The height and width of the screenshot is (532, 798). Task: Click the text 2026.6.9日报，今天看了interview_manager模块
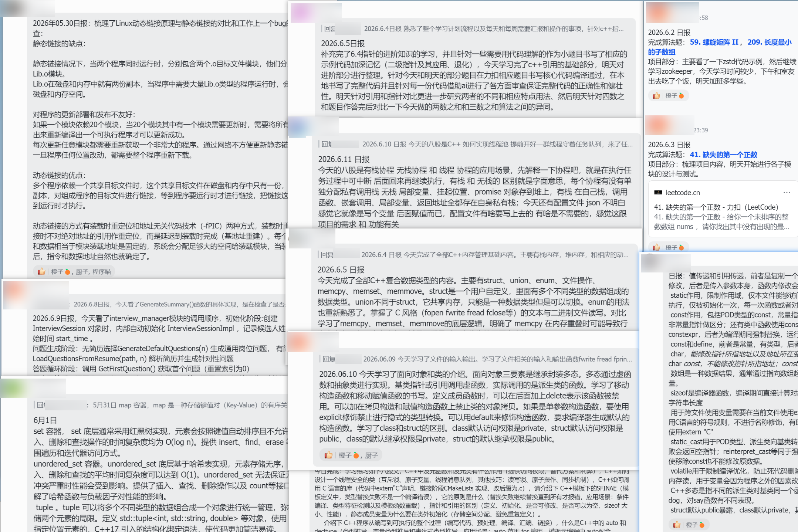155,318
